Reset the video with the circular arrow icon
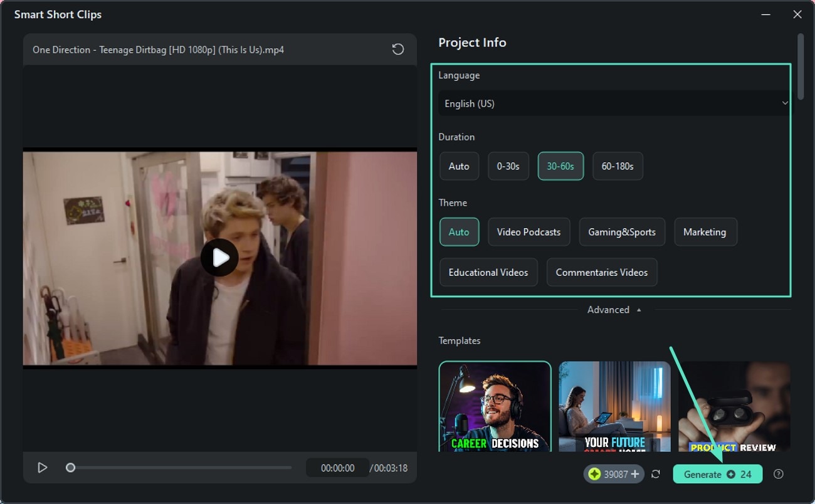Screen dimensions: 815x504 tap(397, 49)
